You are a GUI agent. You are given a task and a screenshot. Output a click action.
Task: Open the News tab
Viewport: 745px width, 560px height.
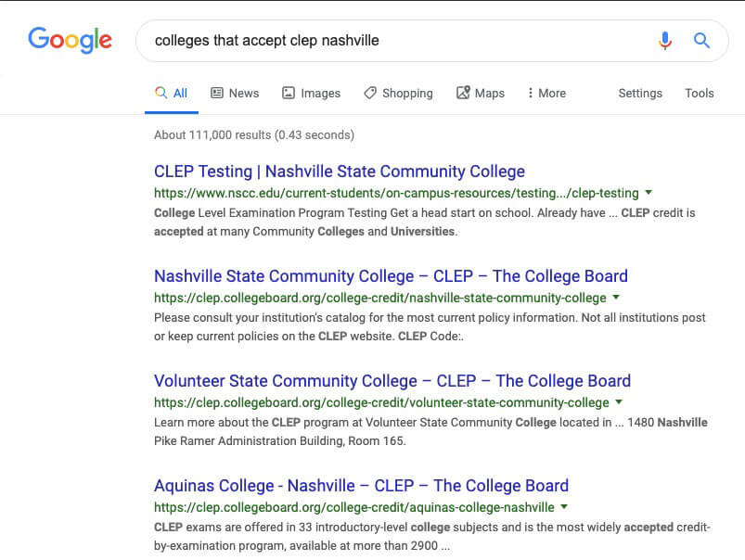pyautogui.click(x=235, y=93)
